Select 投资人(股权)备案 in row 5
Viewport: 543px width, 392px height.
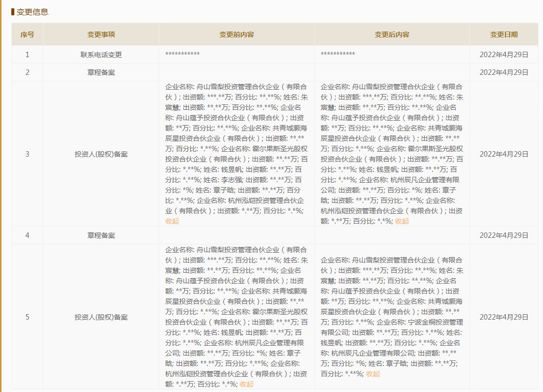[x=101, y=317]
